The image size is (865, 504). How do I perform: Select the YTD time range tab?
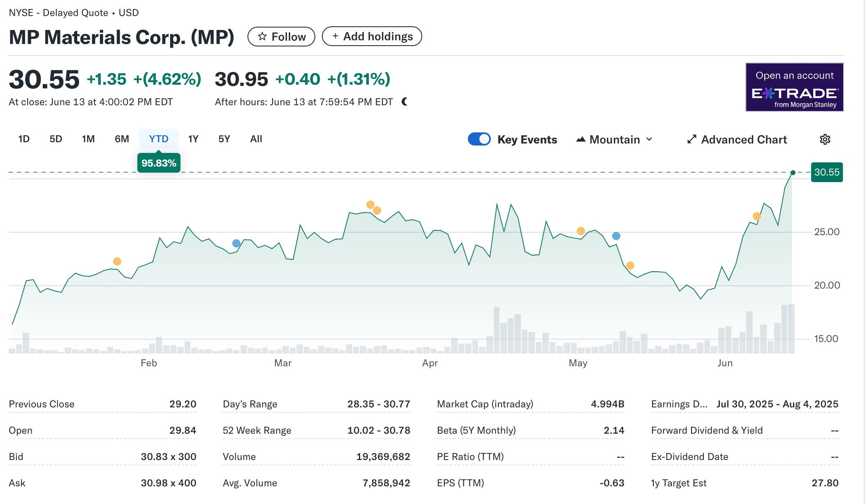click(x=159, y=139)
